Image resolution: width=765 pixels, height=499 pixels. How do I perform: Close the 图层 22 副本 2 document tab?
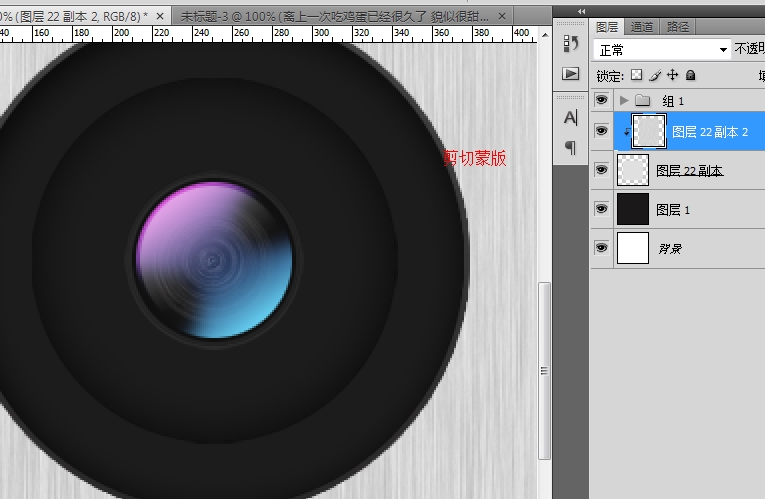[x=160, y=16]
